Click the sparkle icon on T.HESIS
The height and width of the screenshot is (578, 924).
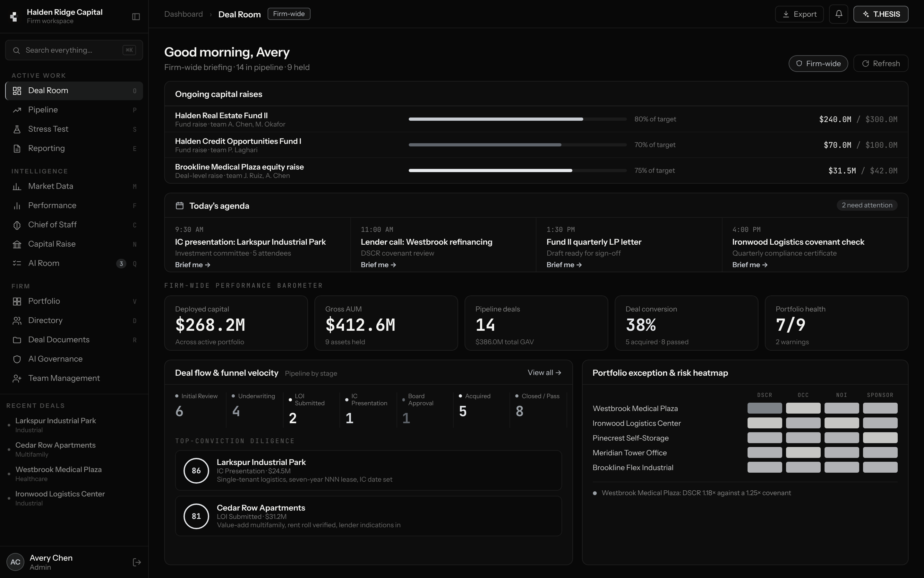(x=866, y=14)
